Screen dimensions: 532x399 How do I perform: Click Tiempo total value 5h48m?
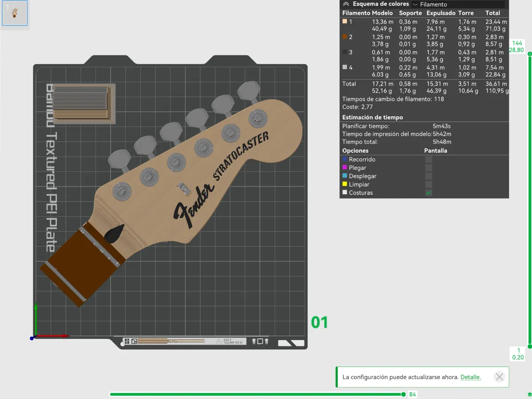coord(442,142)
